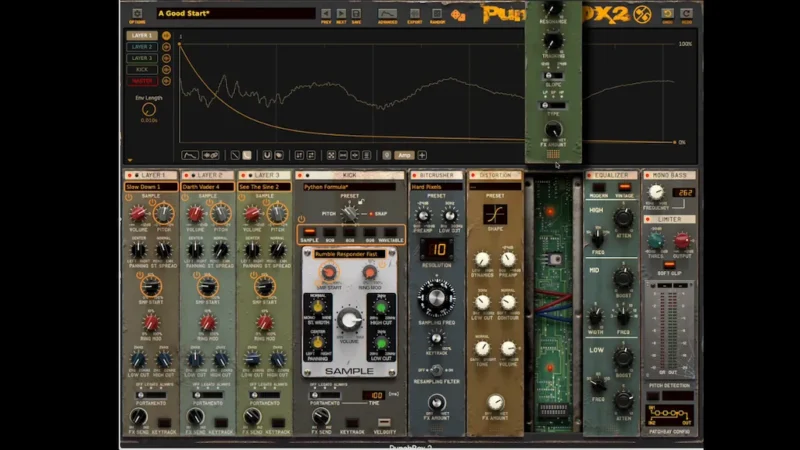
Task: Toggle Layer 2 module power LED
Action: [186, 176]
